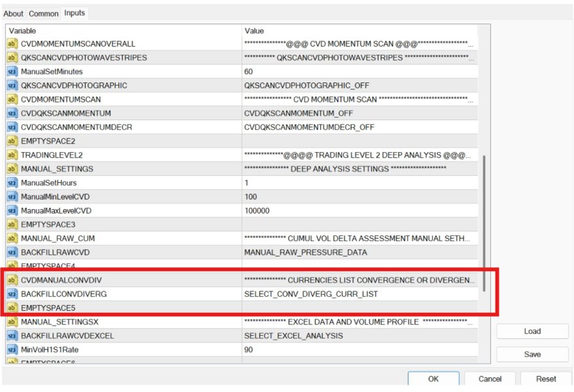Viewport: 574px width, 392px height.
Task: Click the string icon beside MANUAL_RAW_CUM
Action: pyautogui.click(x=12, y=238)
